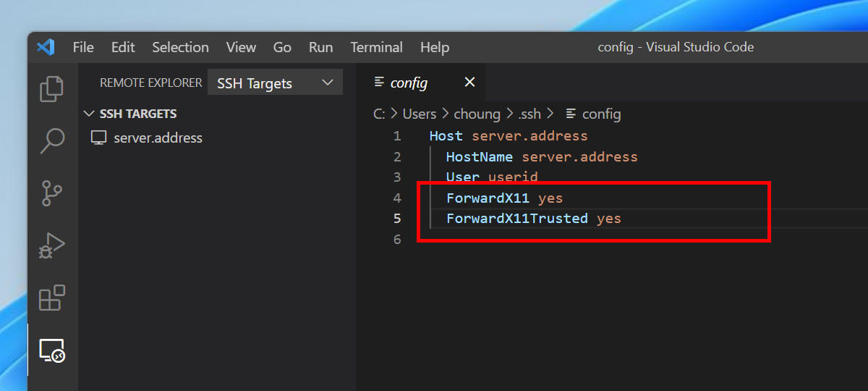This screenshot has height=391, width=868.
Task: Click 'ForwardX11' keyword on line 4
Action: point(488,198)
